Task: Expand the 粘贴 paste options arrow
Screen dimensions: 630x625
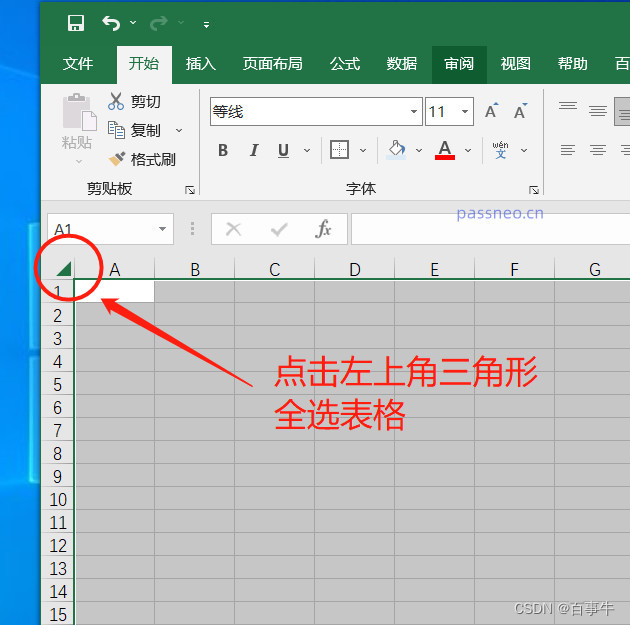Action: 79,161
